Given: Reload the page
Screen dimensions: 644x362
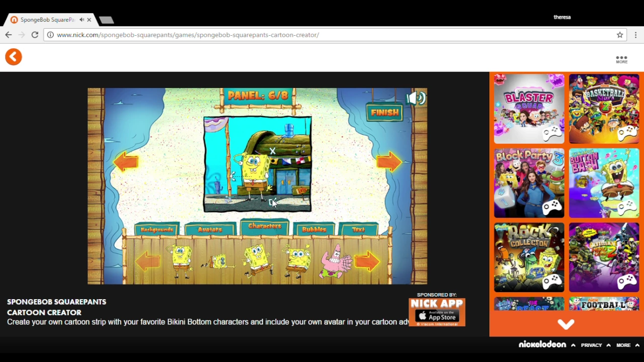Looking at the screenshot, I should 35,35.
